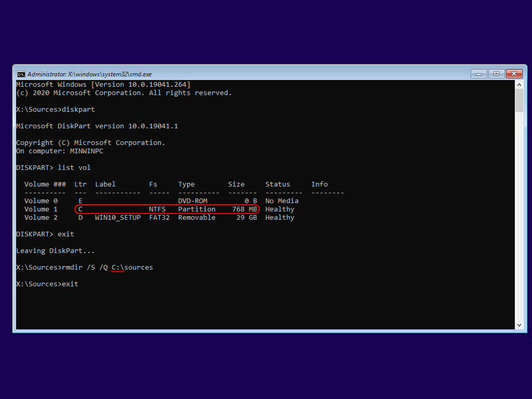Click the 'No Media' status cell
Screen dimensions: 532x399
pyautogui.click(x=282, y=201)
